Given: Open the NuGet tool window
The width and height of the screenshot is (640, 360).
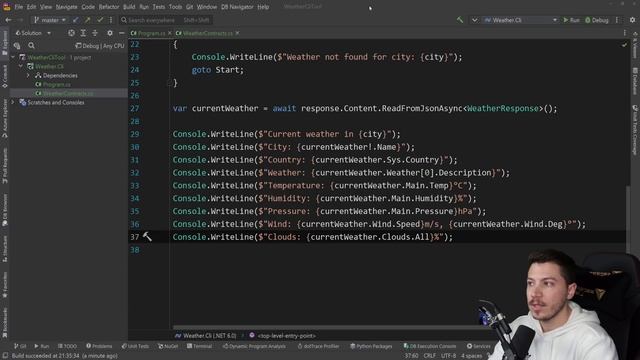Looking at the screenshot, I should click(x=168, y=346).
